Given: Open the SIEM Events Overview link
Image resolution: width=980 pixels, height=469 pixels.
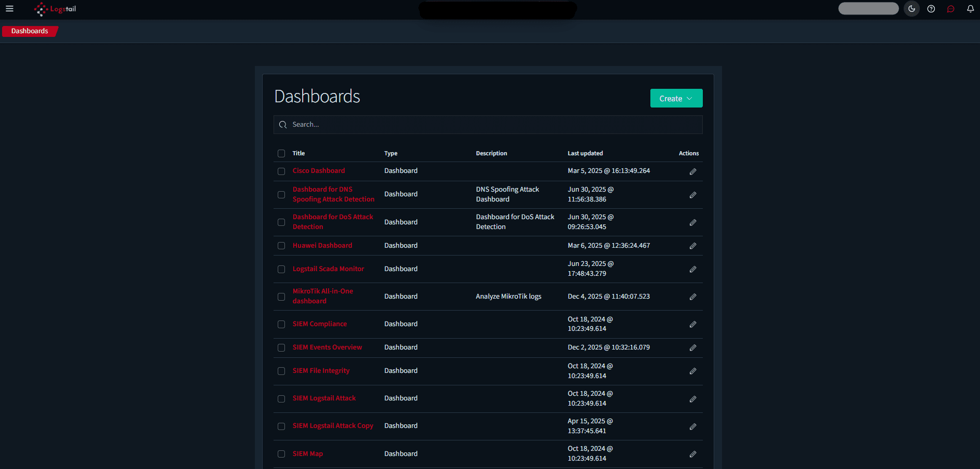Looking at the screenshot, I should (x=327, y=347).
